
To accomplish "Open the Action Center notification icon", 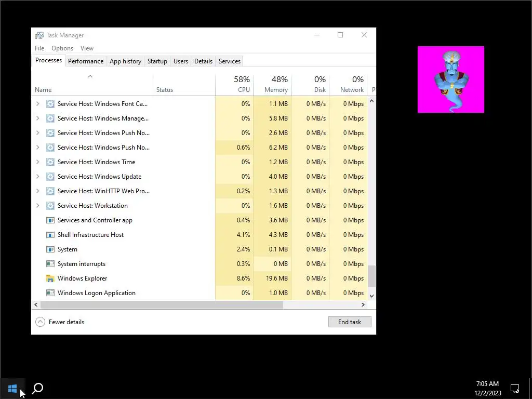I will 515,389.
